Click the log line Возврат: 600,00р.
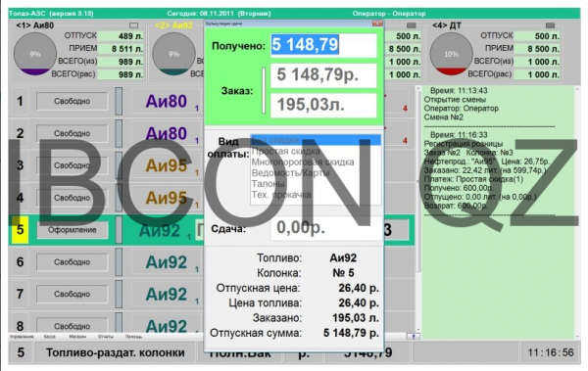Screen dimensions: 588x371 point(456,206)
